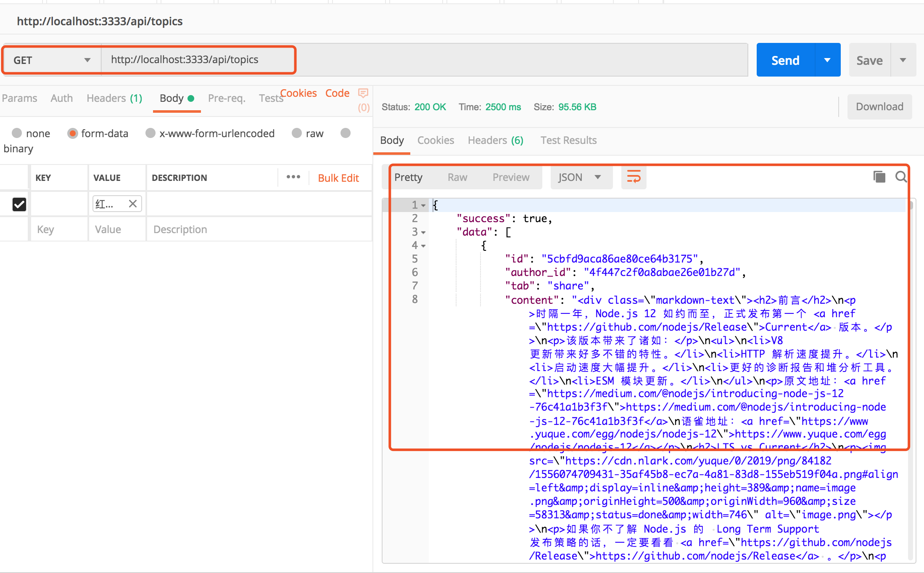The height and width of the screenshot is (573, 924).
Task: Open the JSON format dropdown
Action: tap(580, 177)
